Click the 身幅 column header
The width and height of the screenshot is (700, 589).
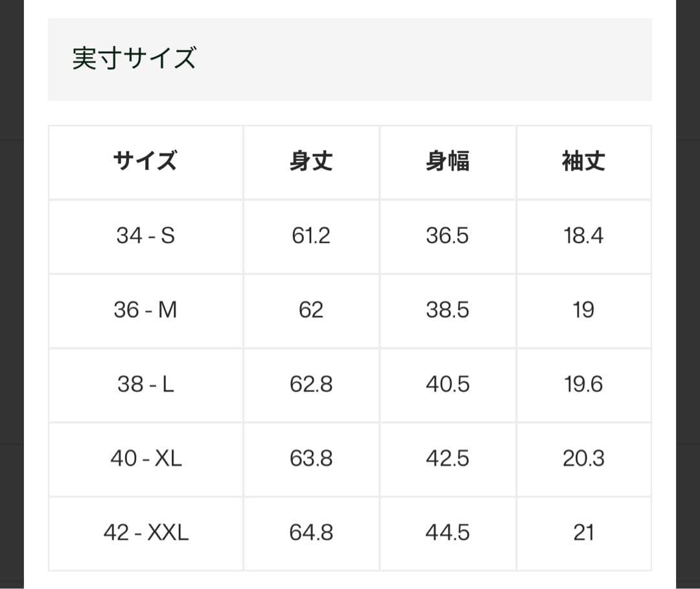pyautogui.click(x=447, y=162)
